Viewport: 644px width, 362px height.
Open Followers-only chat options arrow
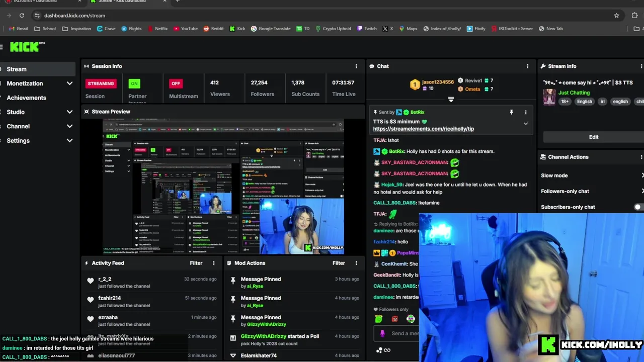click(642, 191)
